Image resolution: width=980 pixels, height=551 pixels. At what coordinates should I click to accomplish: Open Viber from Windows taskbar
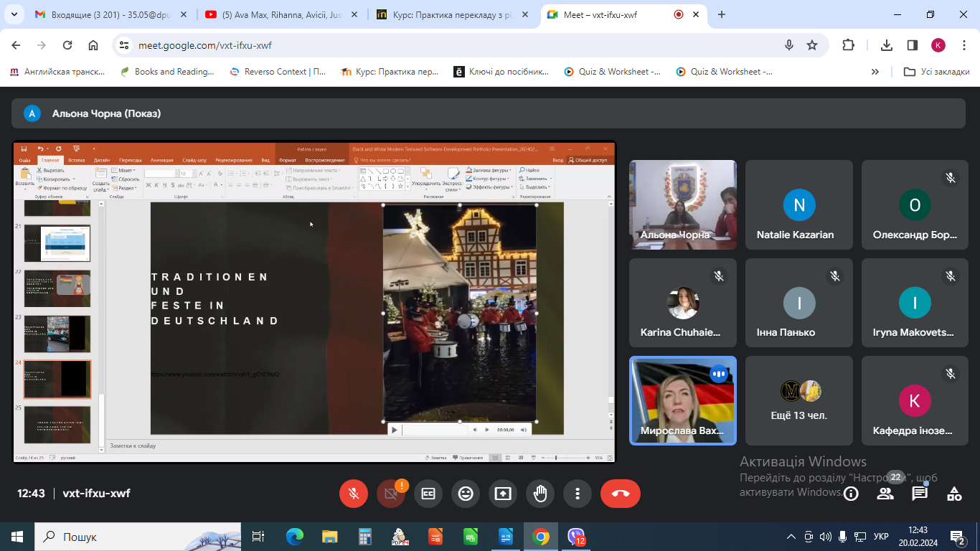pos(576,537)
